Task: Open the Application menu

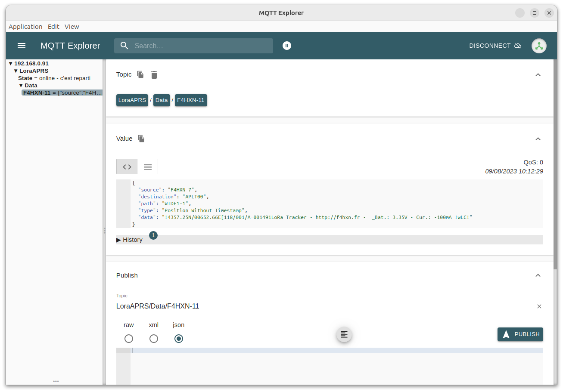Action: click(25, 27)
